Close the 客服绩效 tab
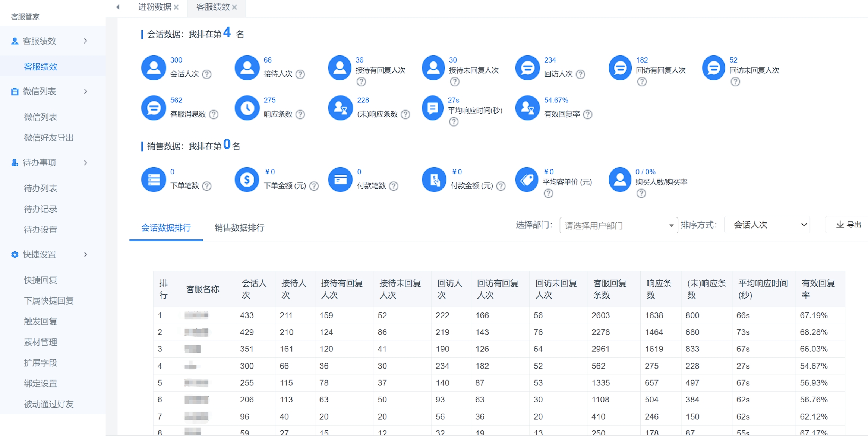This screenshot has height=436, width=868. (x=234, y=7)
